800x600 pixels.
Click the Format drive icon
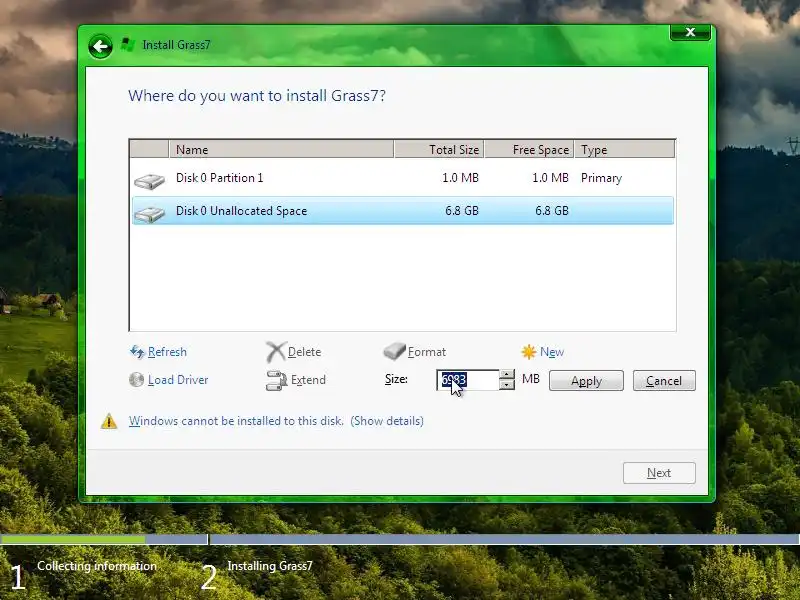point(394,351)
